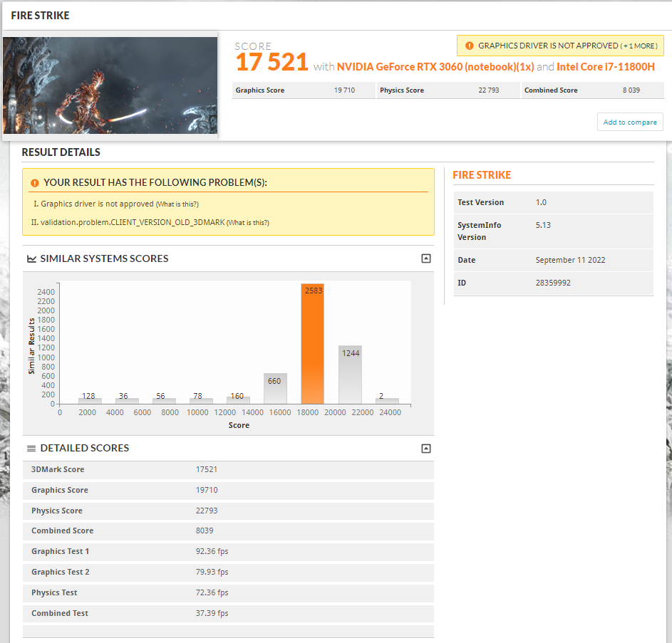
Task: Click the 'Similar Results' y-axis label
Action: tap(31, 346)
